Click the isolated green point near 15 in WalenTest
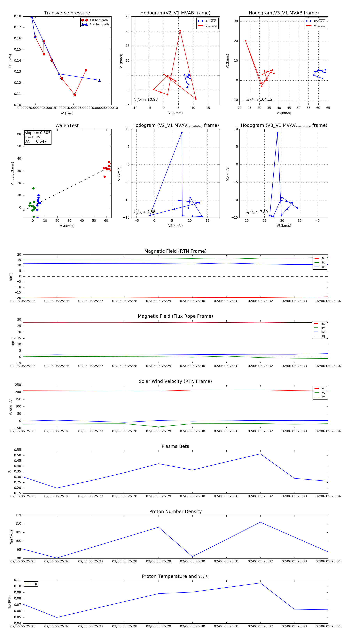This screenshot has width=351, height=644. coord(34,189)
